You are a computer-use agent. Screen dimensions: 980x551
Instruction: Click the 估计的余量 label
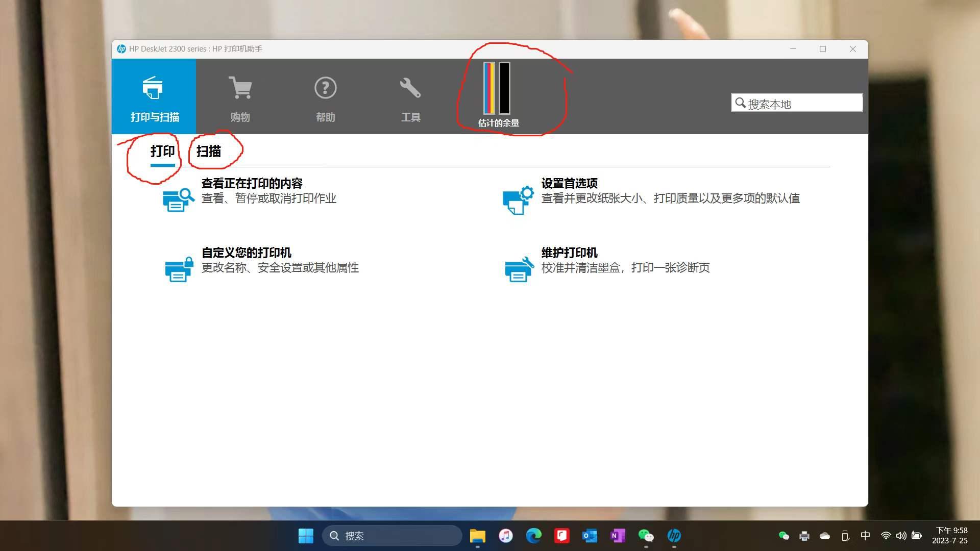498,123
